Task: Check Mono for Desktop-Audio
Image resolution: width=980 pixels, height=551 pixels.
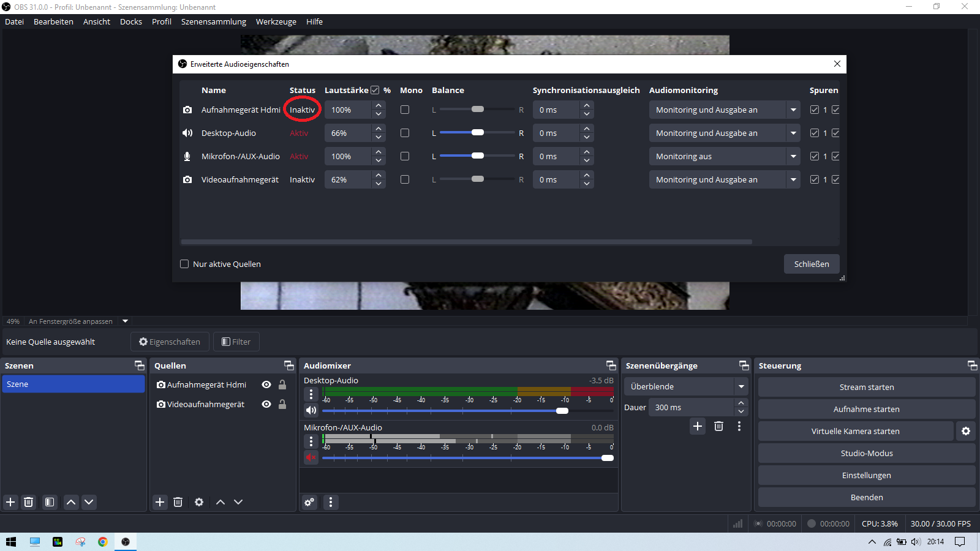Action: tap(405, 133)
